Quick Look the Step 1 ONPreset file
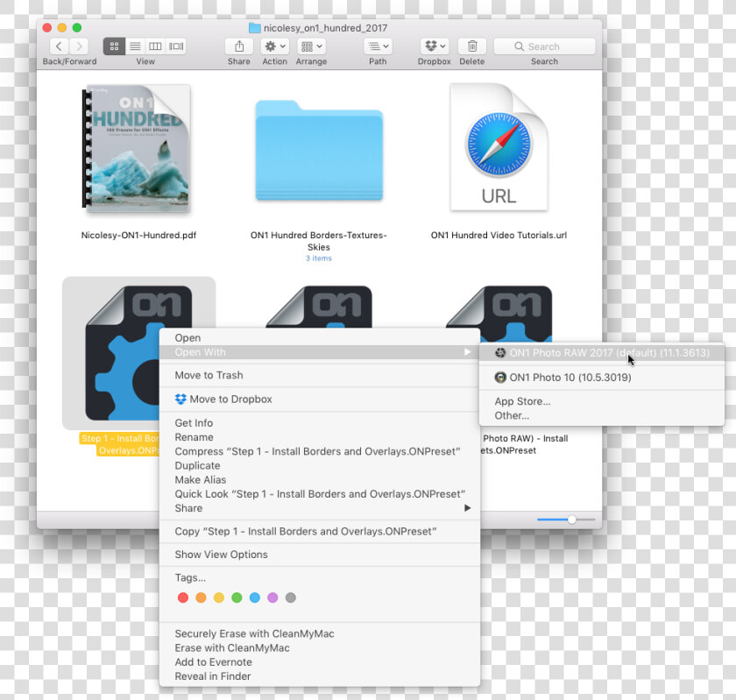The height and width of the screenshot is (700, 736). [x=319, y=494]
